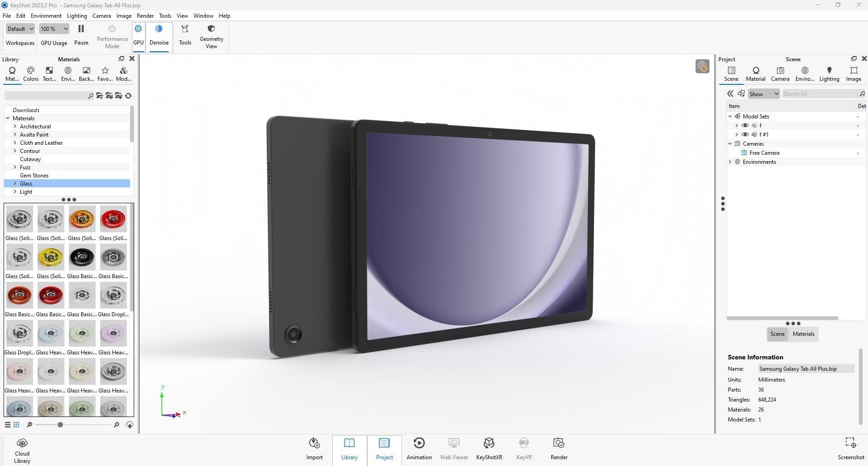Open the Render dialog
The image size is (868, 466).
[x=559, y=449]
